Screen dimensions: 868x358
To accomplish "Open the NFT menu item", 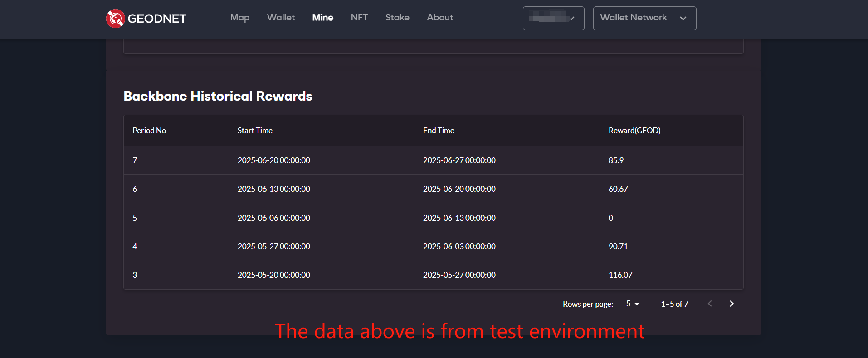I will point(359,17).
